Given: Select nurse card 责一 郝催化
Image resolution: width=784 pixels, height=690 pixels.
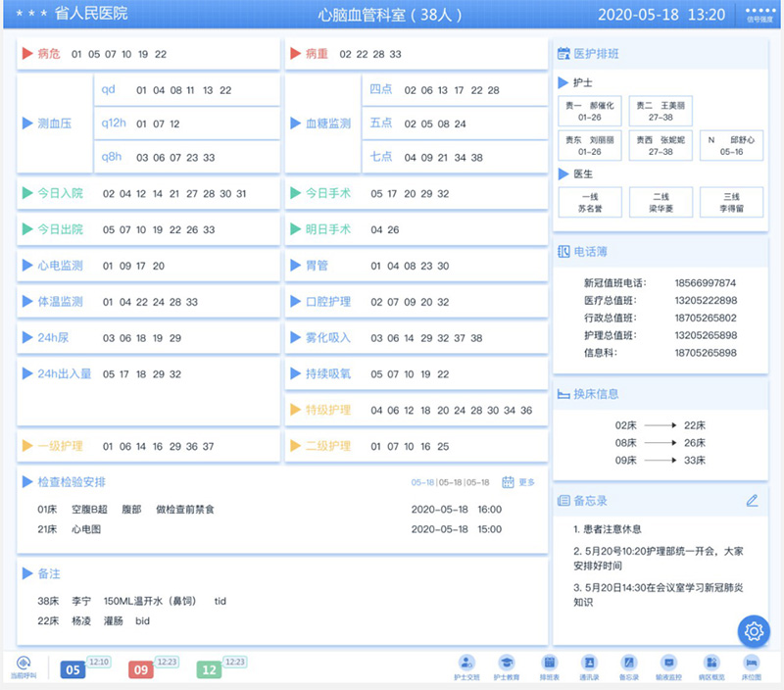Looking at the screenshot, I should click(x=590, y=111).
